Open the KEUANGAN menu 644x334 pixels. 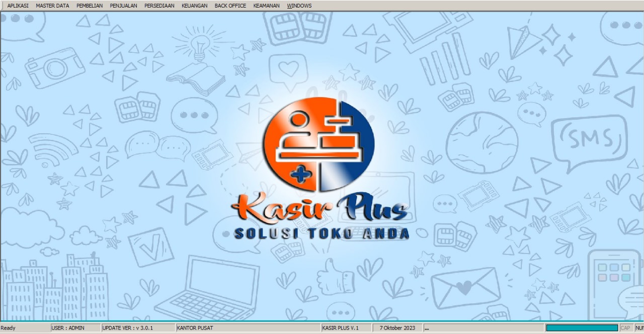tap(194, 6)
